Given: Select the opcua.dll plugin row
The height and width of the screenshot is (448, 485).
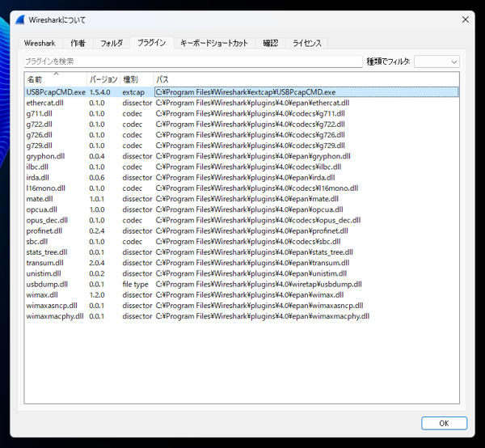Looking at the screenshot, I should (x=242, y=209).
